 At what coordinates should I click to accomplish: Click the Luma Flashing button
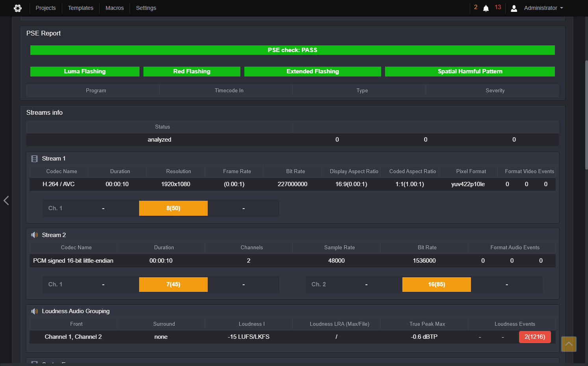tap(85, 71)
